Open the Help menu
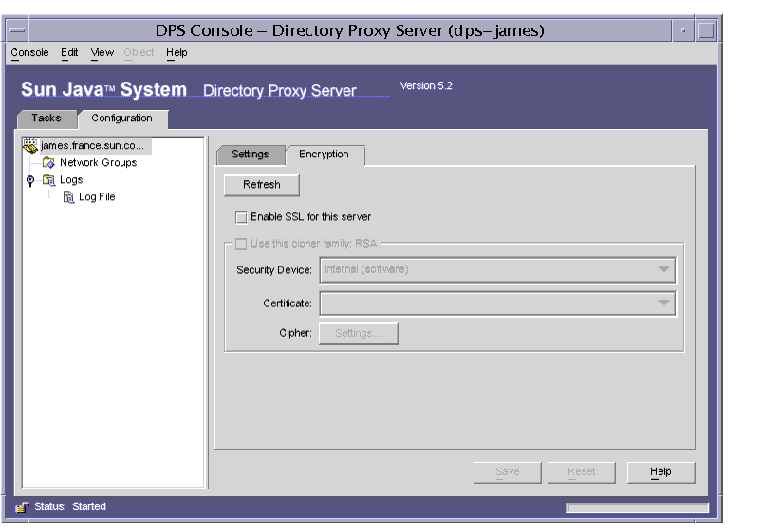This screenshot has height=532, width=780. pyautogui.click(x=176, y=53)
